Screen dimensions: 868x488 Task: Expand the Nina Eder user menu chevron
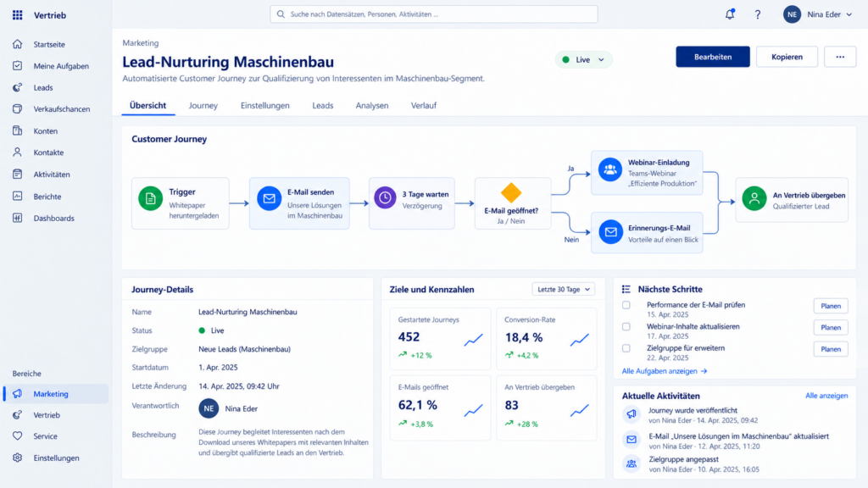pos(849,15)
